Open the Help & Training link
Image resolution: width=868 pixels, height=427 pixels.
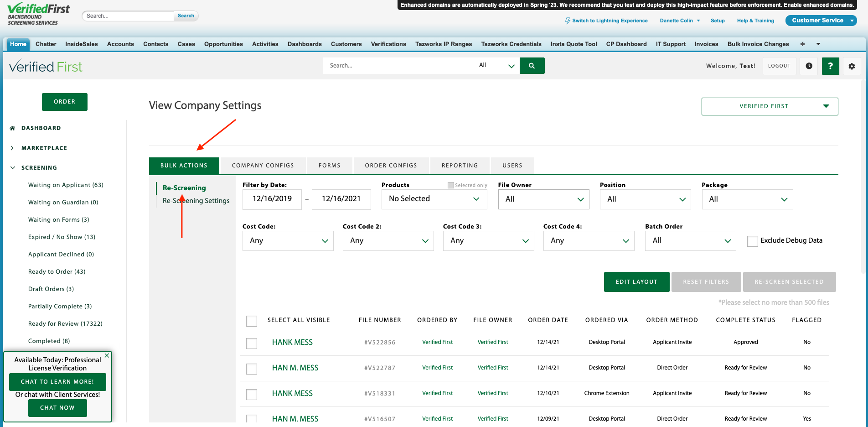[755, 21]
